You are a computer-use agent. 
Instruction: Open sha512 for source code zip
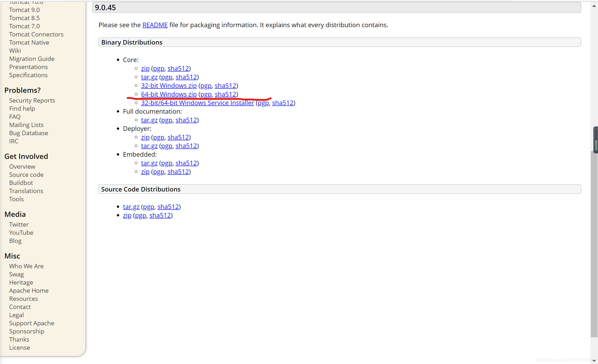(160, 215)
